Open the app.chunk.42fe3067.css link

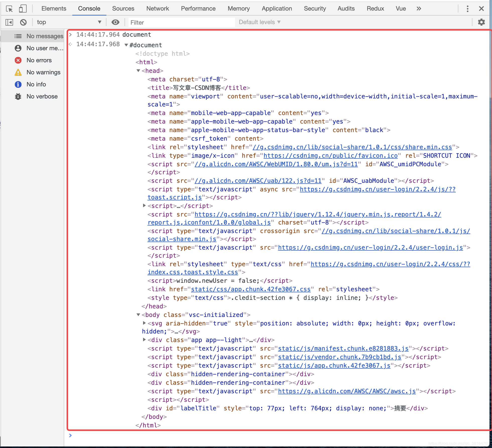[x=251, y=289]
